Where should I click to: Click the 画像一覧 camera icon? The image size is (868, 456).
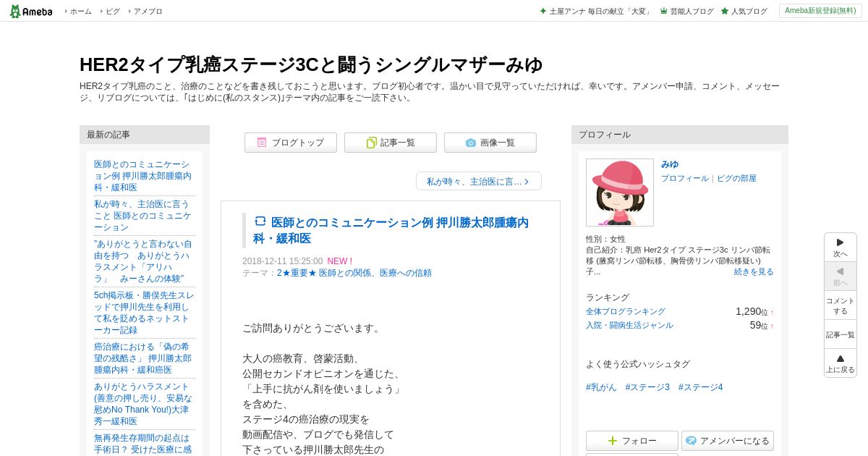[x=471, y=143]
